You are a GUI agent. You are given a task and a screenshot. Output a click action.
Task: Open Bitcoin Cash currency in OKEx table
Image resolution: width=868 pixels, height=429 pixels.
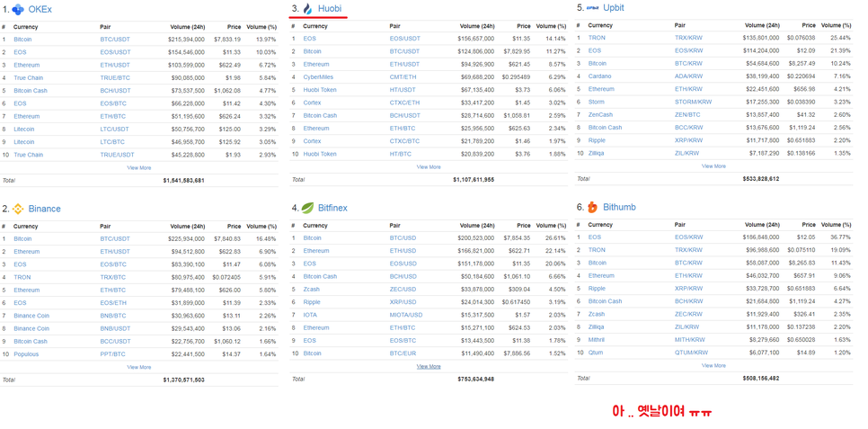[31, 91]
